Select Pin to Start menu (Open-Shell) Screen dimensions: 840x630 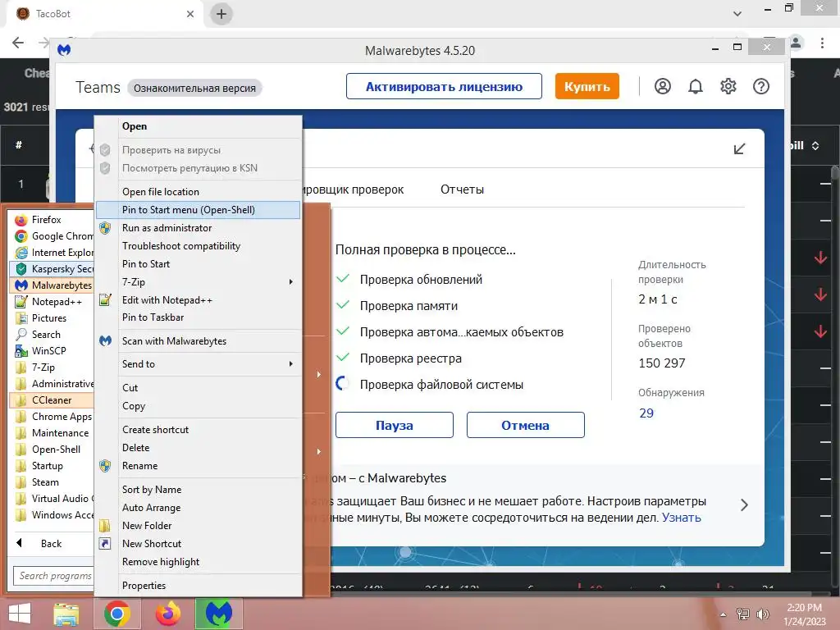coord(198,210)
